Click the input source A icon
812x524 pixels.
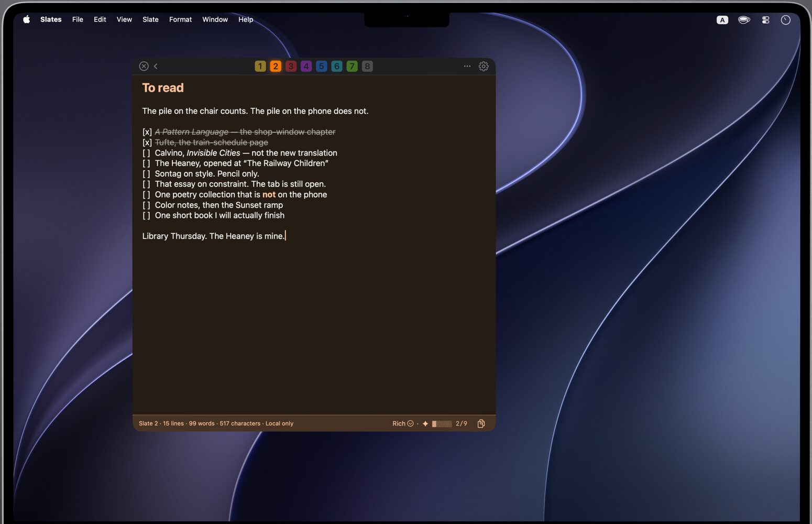tap(722, 20)
